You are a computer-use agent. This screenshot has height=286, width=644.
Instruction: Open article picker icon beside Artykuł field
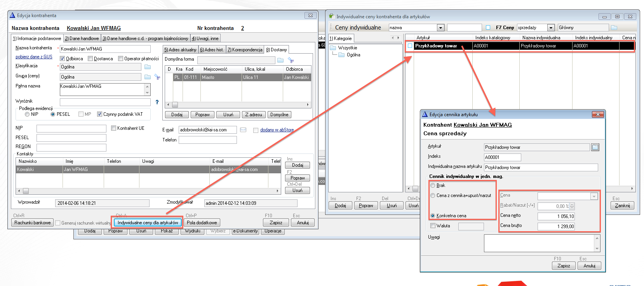[595, 147]
